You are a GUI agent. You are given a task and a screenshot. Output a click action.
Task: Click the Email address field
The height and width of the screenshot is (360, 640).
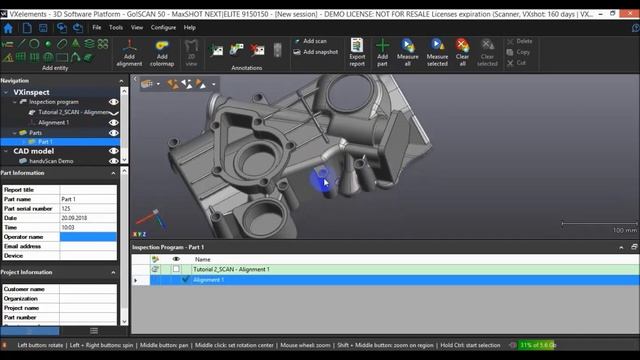coord(88,246)
